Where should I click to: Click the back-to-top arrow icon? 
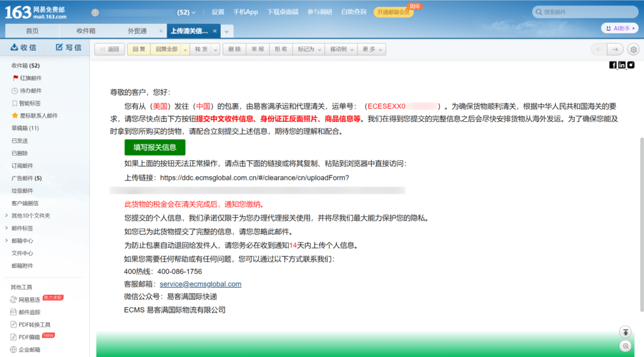pyautogui.click(x=625, y=332)
